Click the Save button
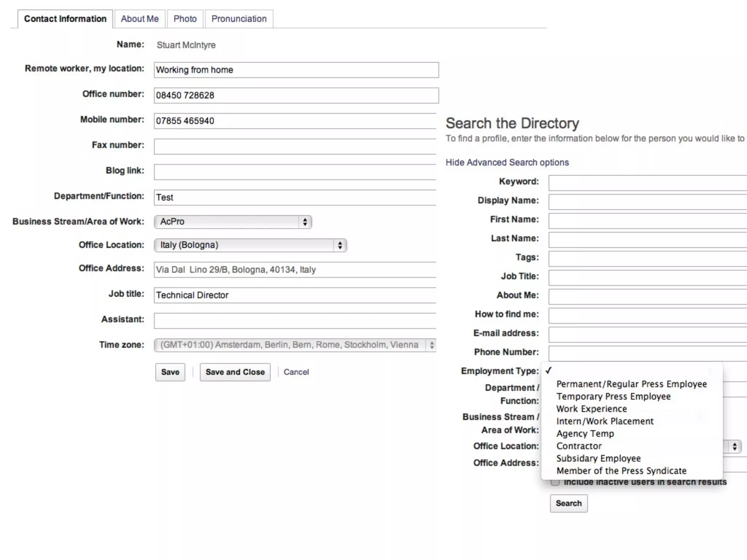747x560 pixels. (170, 372)
